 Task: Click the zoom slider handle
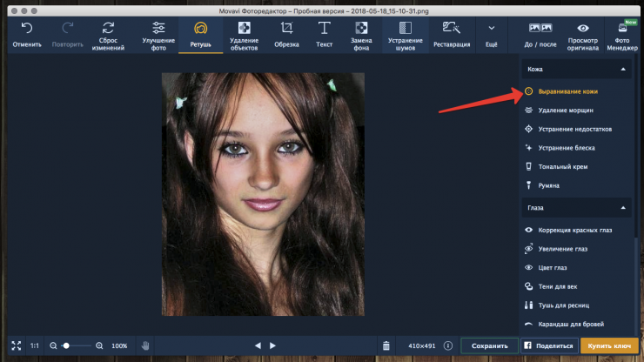66,345
